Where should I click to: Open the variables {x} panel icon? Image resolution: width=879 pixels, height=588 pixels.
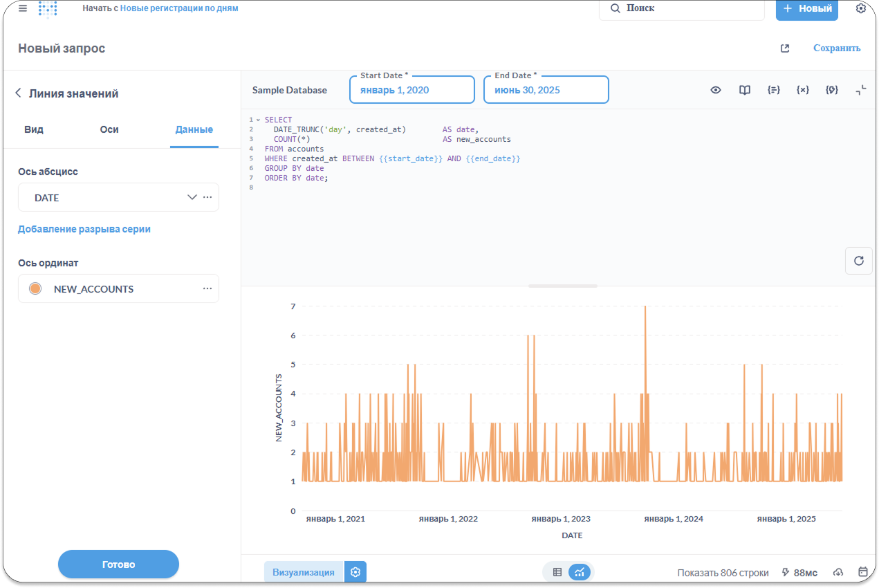coord(802,90)
